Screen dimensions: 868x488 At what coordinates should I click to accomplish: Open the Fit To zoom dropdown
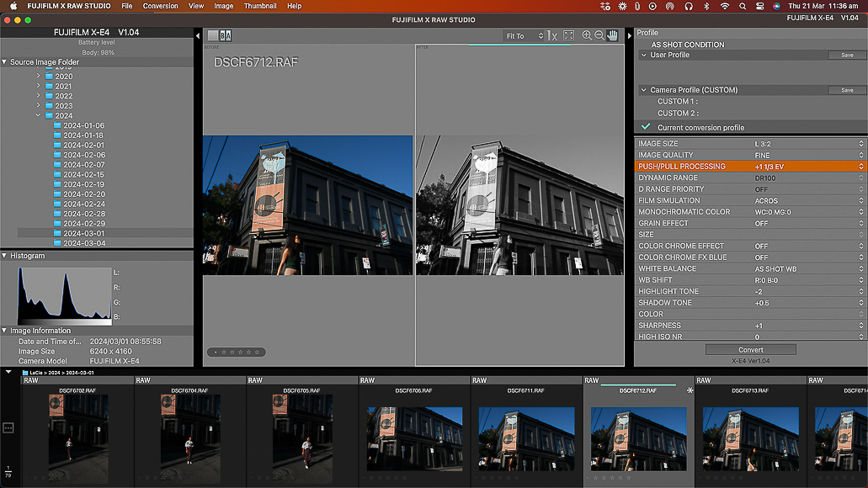pos(524,36)
